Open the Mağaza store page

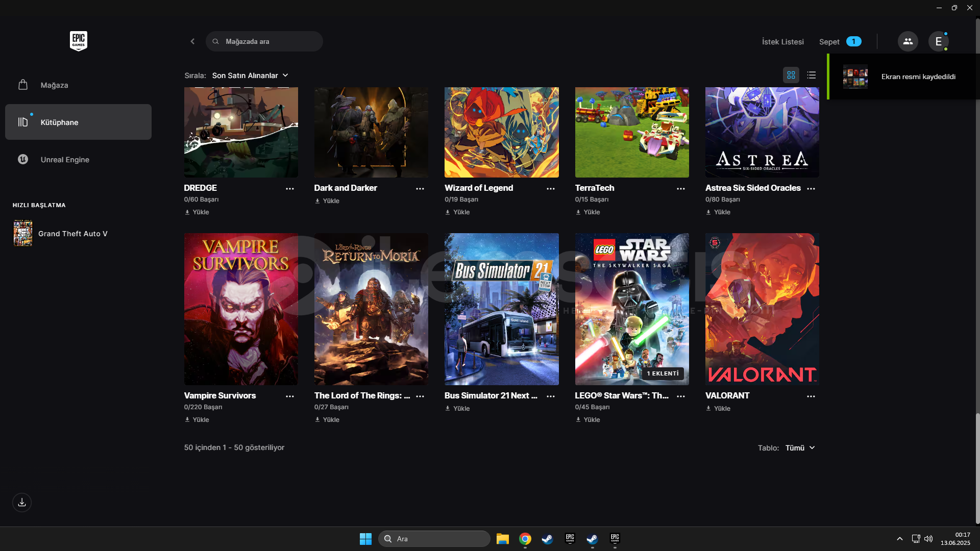click(78, 85)
